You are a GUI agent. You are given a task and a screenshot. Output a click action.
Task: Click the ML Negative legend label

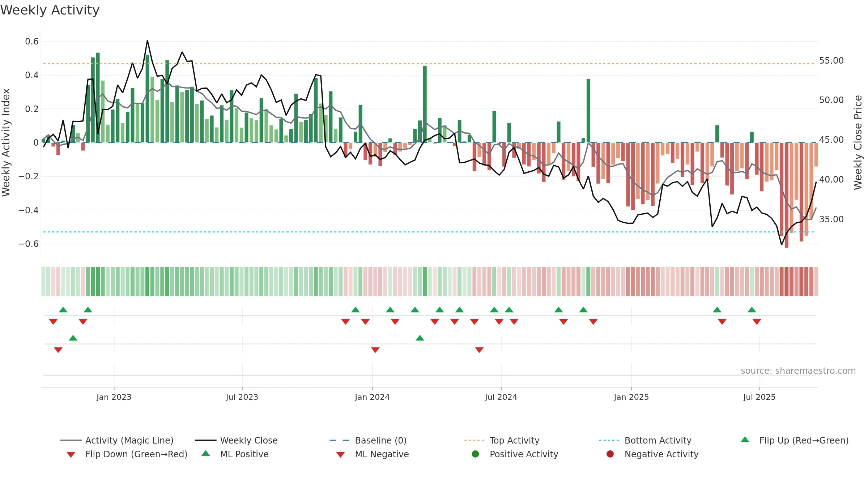[x=382, y=454]
